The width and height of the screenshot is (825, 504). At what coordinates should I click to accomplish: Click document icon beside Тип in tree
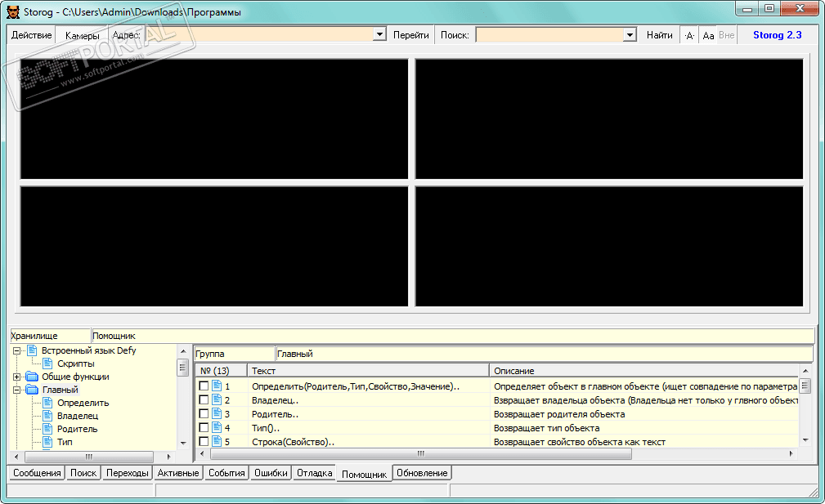48,441
